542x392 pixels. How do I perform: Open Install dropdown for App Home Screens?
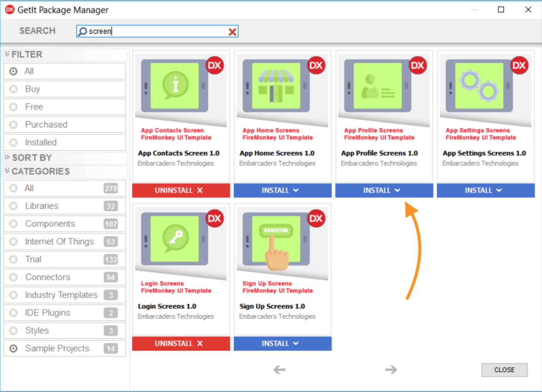click(283, 190)
